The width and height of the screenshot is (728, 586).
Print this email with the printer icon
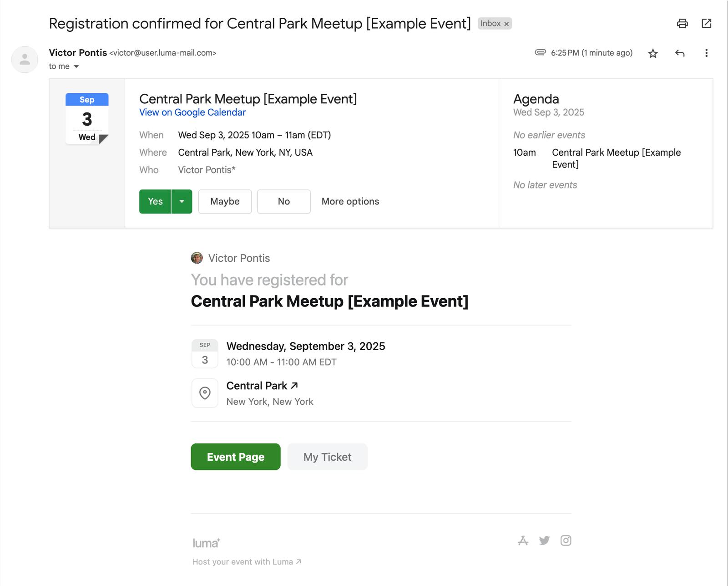(x=682, y=24)
